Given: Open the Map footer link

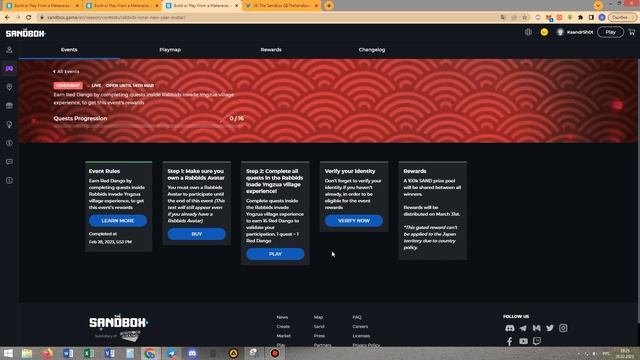Looking at the screenshot, I should pos(318,317).
